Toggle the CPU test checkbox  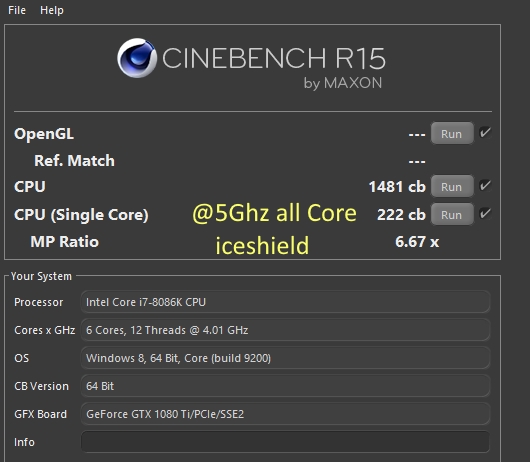click(485, 186)
